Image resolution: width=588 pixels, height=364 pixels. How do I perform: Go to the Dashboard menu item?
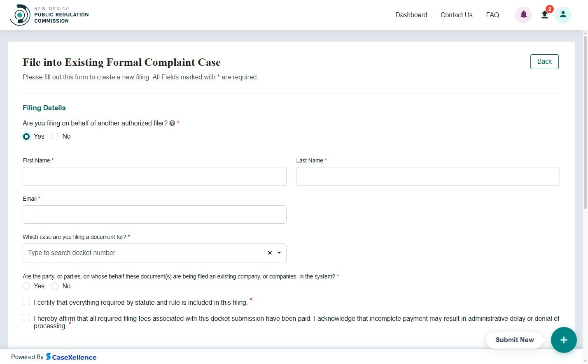point(411,15)
